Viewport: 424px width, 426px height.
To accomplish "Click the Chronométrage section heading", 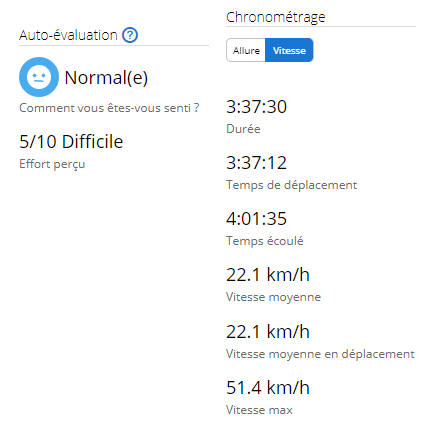I will [275, 17].
